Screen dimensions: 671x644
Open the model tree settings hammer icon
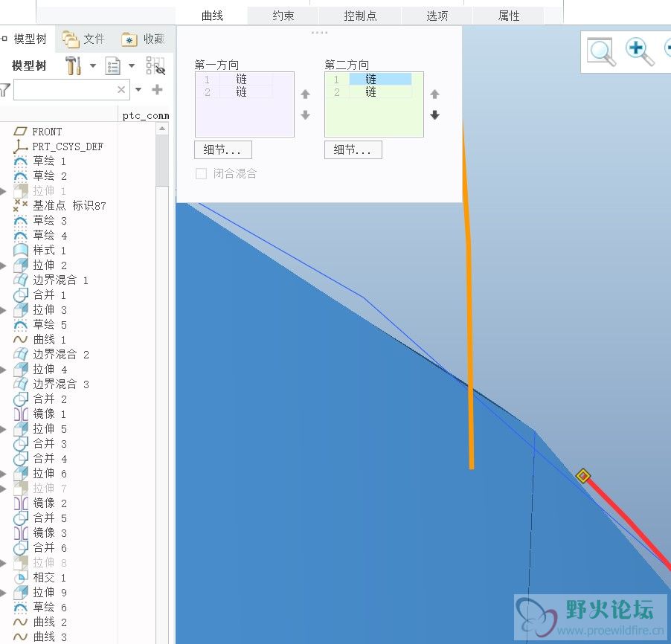click(x=73, y=66)
